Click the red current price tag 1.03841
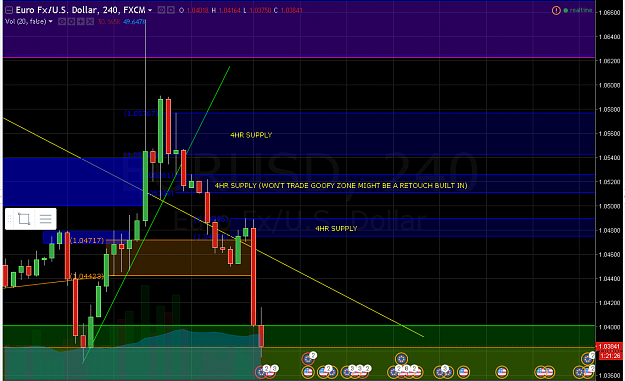Image resolution: width=625 pixels, height=381 pixels. click(609, 347)
